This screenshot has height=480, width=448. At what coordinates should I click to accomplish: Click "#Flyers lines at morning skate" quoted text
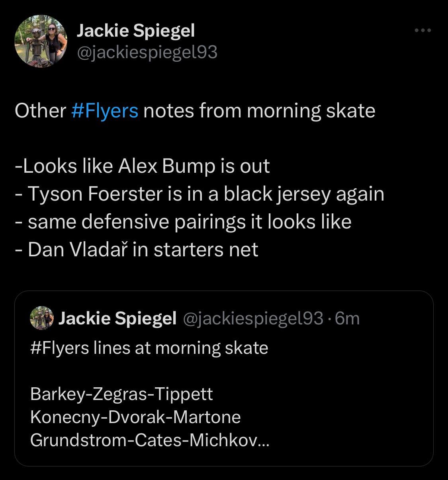tap(149, 348)
